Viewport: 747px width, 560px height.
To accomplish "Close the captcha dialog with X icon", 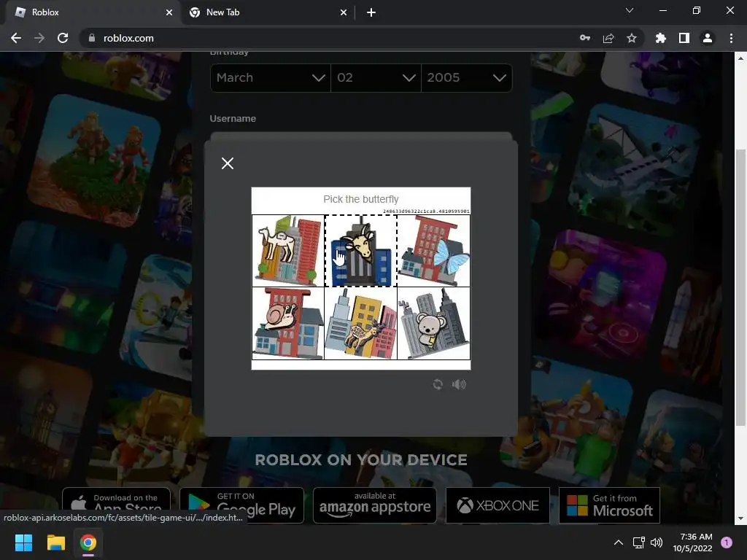I will 228,163.
